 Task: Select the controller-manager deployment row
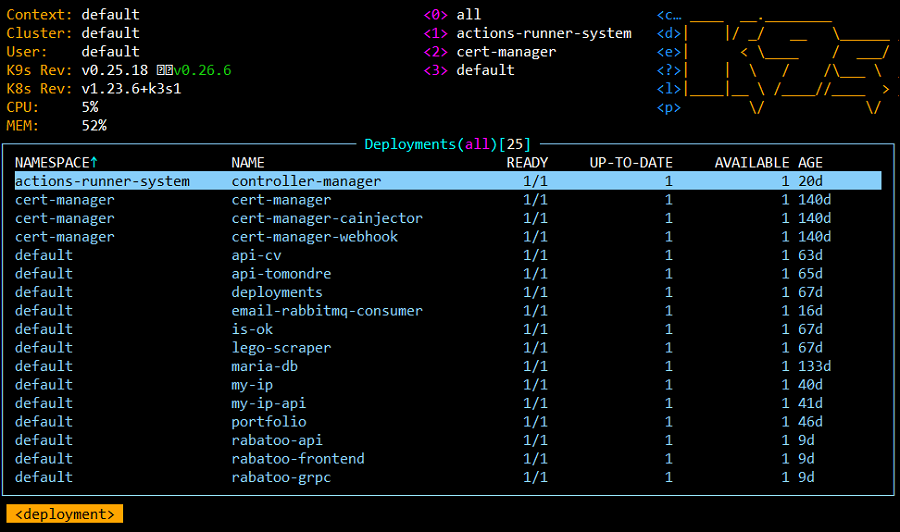click(448, 181)
